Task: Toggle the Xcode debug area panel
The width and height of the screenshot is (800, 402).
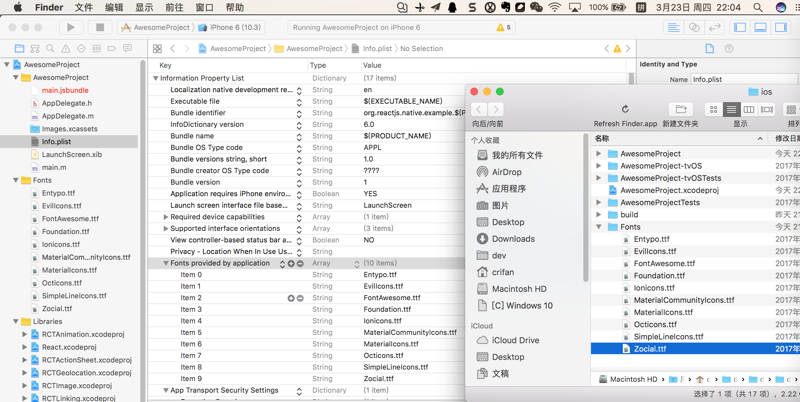Action: tap(760, 28)
